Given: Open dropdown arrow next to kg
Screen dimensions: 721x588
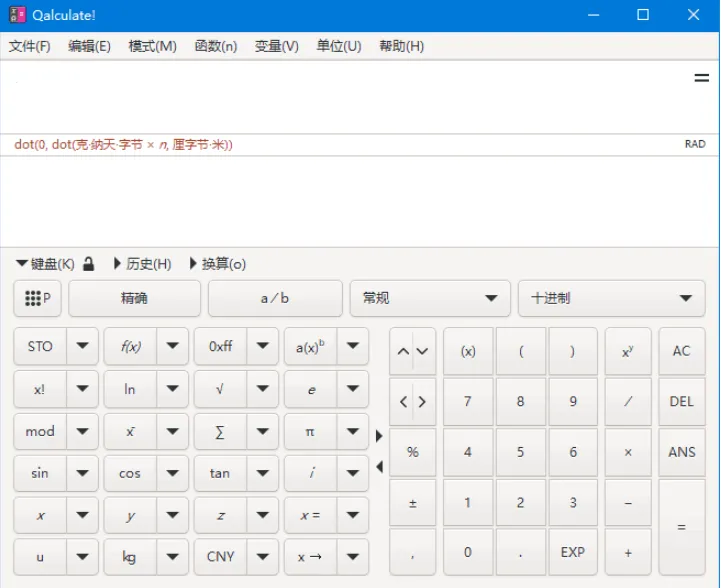Looking at the screenshot, I should pos(172,557).
